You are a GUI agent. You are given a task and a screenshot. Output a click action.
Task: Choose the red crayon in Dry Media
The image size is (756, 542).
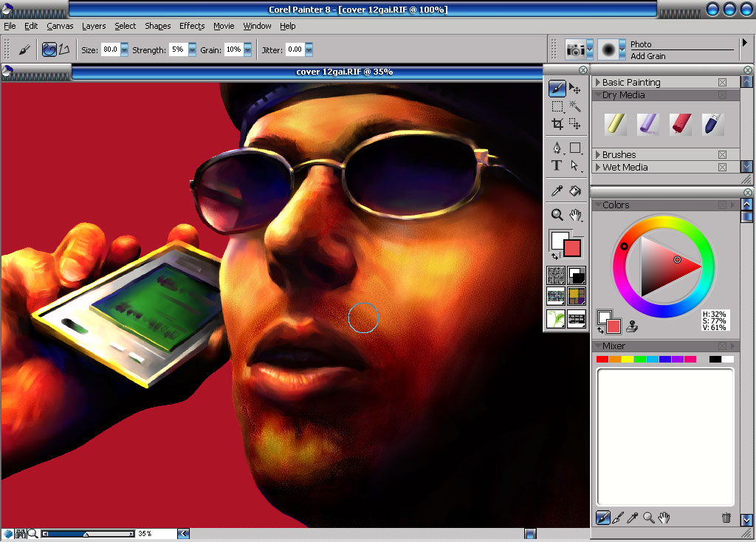[680, 124]
